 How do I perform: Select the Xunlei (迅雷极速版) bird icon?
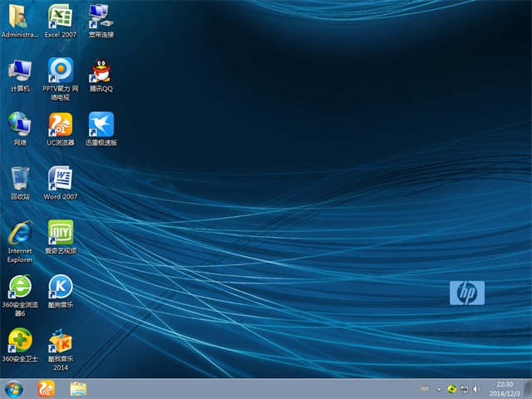[101, 125]
